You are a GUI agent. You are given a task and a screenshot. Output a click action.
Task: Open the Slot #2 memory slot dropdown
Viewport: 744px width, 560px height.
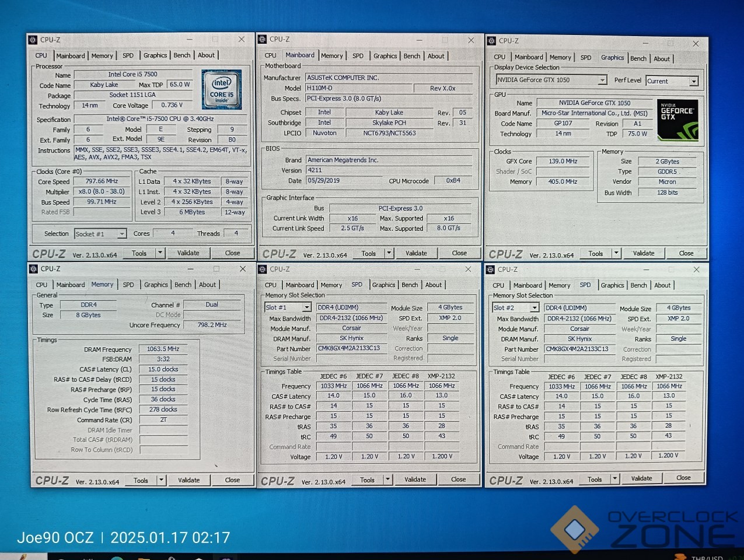click(534, 308)
